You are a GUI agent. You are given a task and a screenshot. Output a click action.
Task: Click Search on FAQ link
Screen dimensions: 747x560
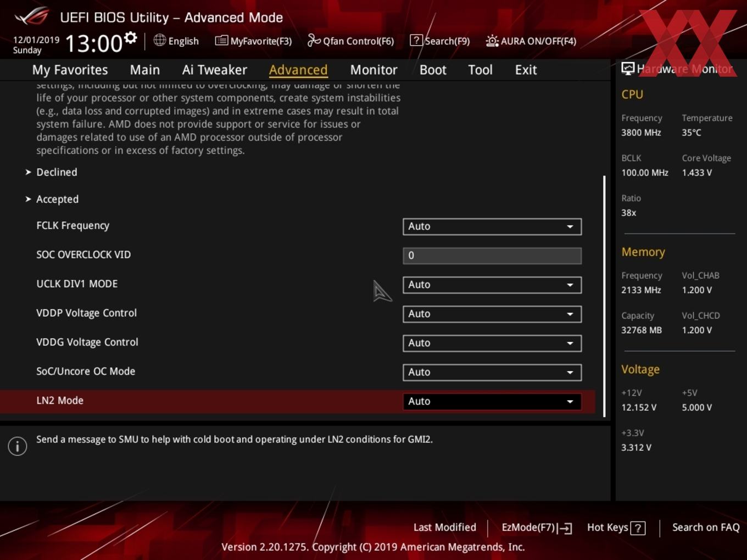pos(706,527)
